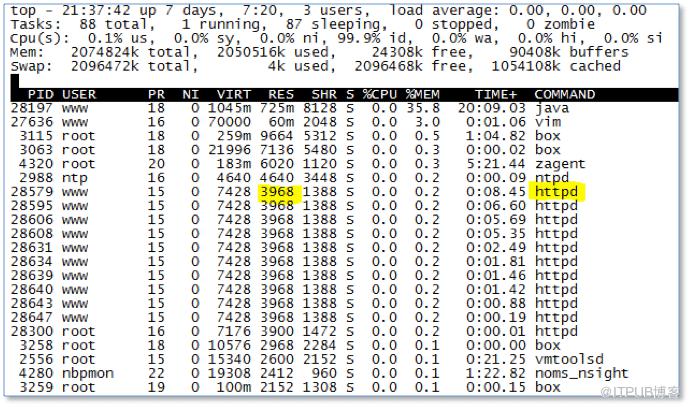Select PID 28639 httpd process

344,275
